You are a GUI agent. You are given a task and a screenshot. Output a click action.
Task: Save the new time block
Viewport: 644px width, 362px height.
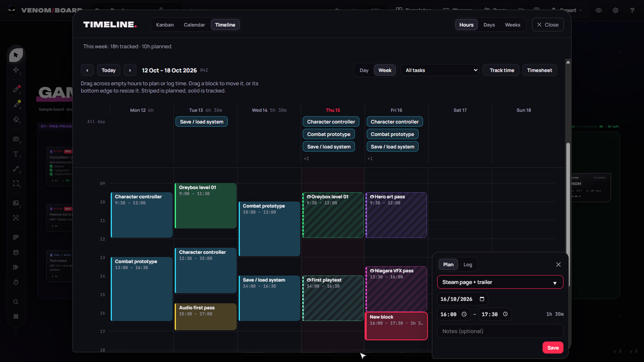tap(553, 348)
